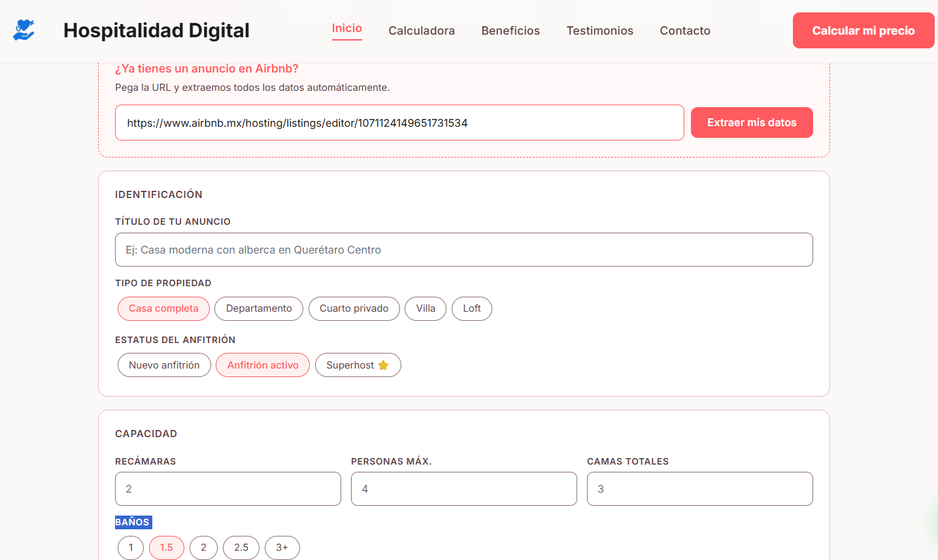Open the Beneficios nav link
Screen dimensions: 938x560
click(511, 31)
